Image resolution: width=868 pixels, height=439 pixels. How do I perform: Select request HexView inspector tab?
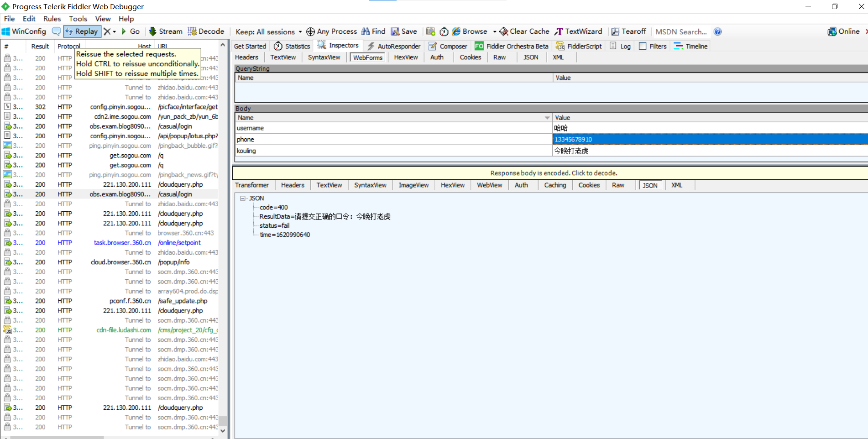406,57
